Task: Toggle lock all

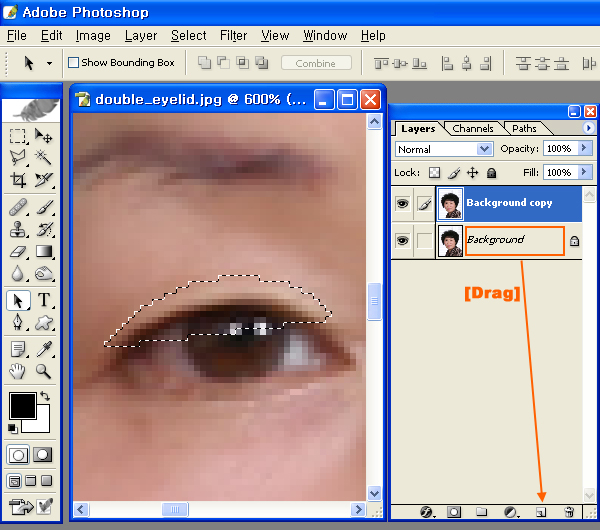Action: coord(491,173)
